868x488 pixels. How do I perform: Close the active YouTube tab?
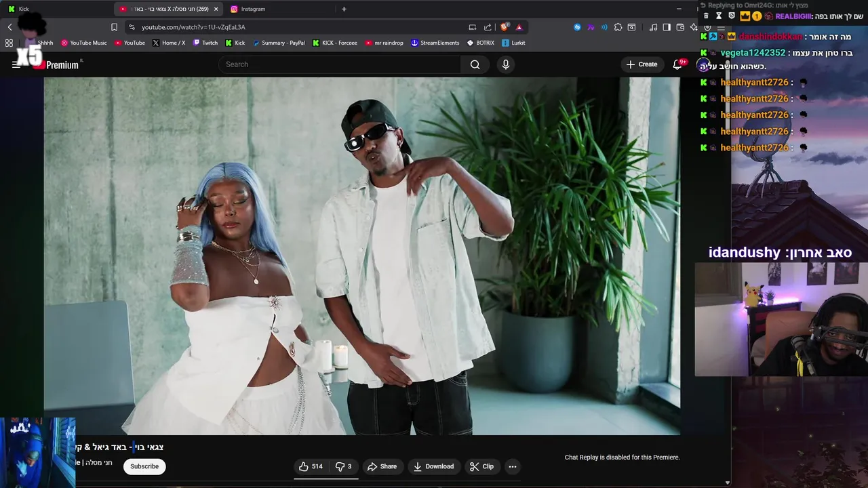point(216,9)
